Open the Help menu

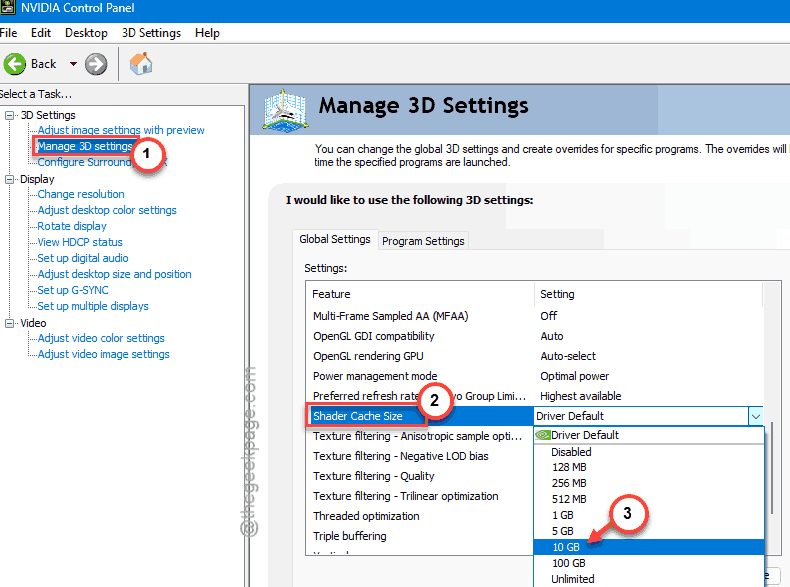point(207,33)
